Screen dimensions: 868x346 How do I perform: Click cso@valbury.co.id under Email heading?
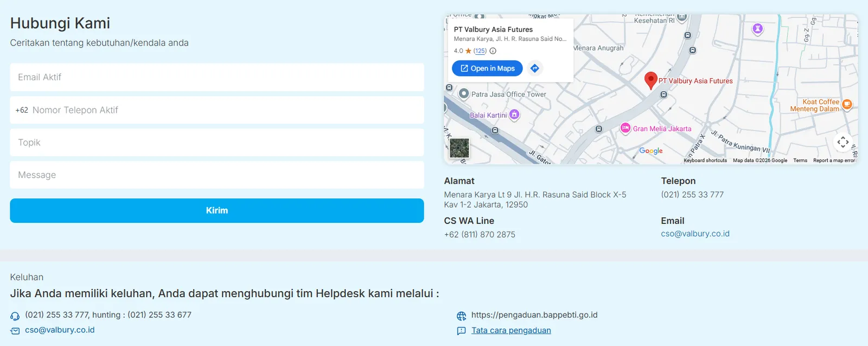pos(695,234)
